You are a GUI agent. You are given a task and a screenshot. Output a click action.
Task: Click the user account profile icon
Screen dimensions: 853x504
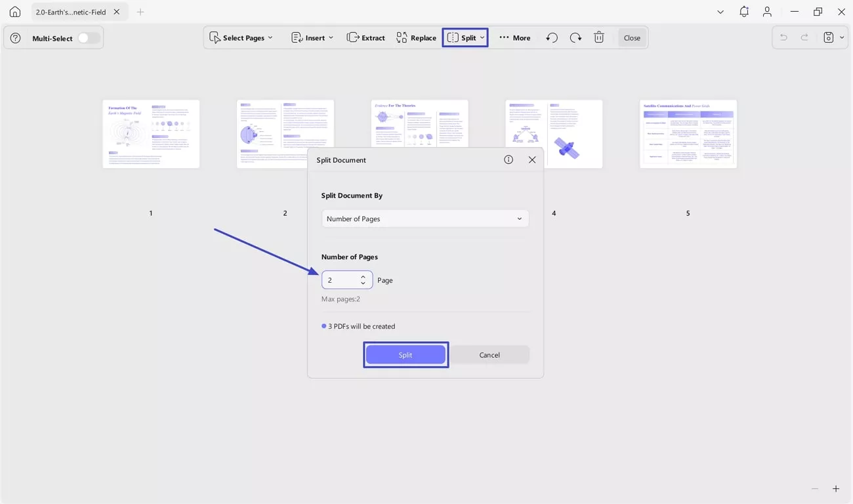(x=767, y=12)
